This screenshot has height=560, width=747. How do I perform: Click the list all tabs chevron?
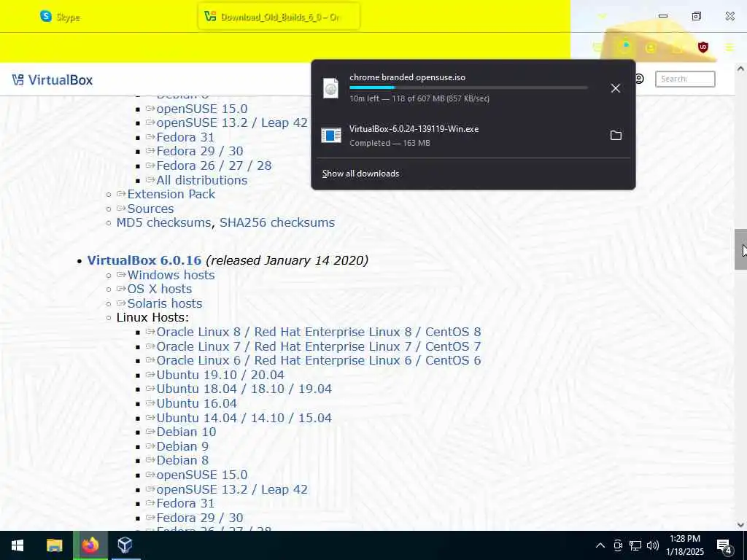(602, 17)
